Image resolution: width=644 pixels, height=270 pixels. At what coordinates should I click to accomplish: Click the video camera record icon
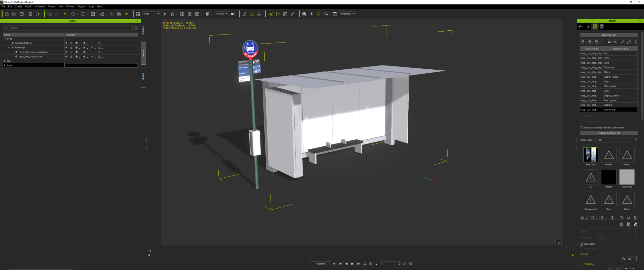[233, 14]
